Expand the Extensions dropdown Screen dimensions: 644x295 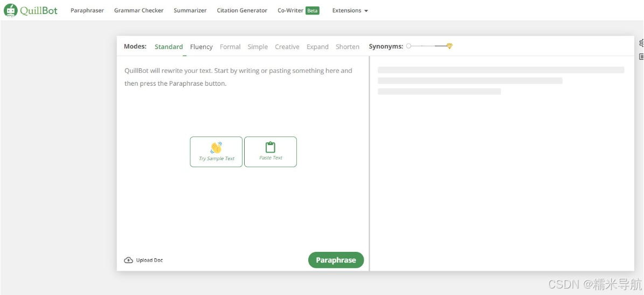point(350,11)
